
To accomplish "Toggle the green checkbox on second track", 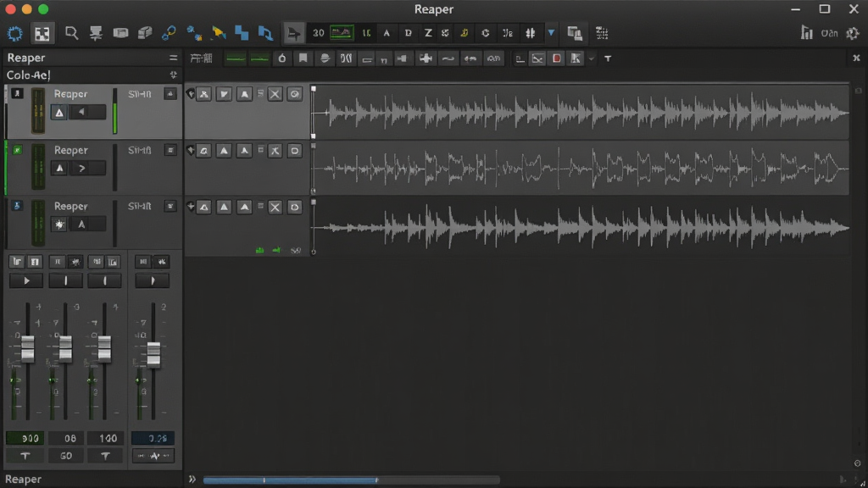I will (x=17, y=150).
